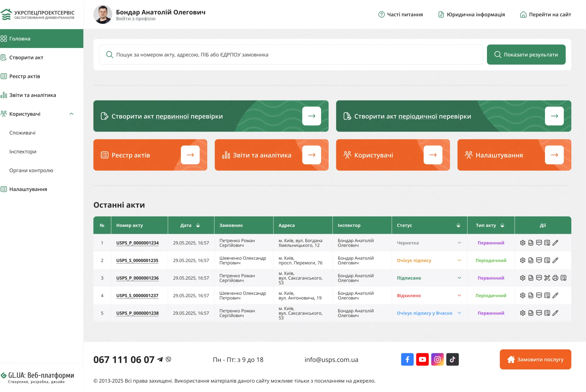Open Створити акт періодичної перевірки card
The height and width of the screenshot is (392, 586).
pos(454,116)
